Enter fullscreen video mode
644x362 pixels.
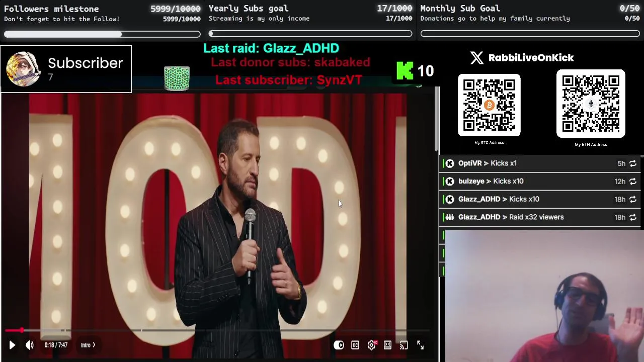point(420,345)
